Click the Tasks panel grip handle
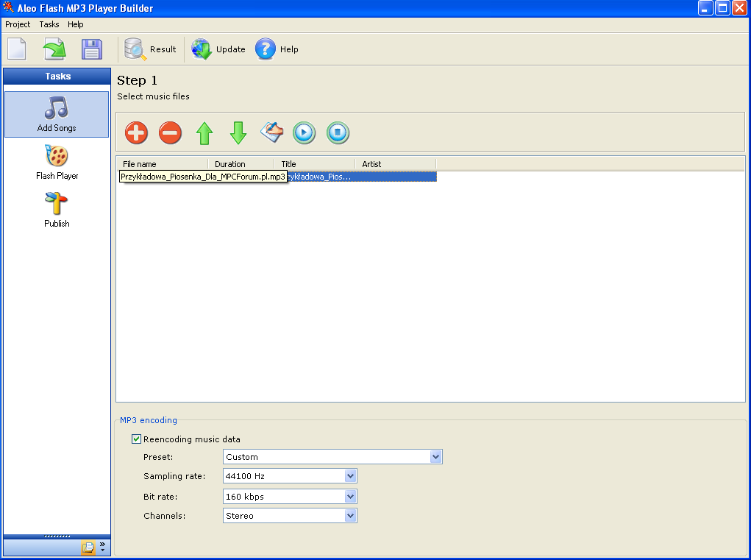Screen dimensions: 751x560 (57, 536)
